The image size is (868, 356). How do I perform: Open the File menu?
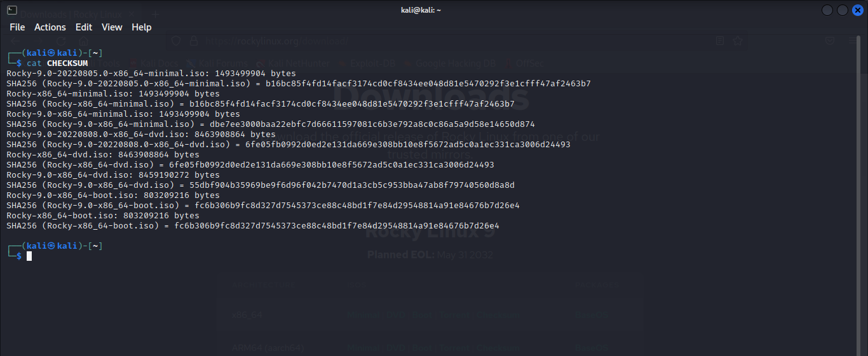[x=17, y=27]
